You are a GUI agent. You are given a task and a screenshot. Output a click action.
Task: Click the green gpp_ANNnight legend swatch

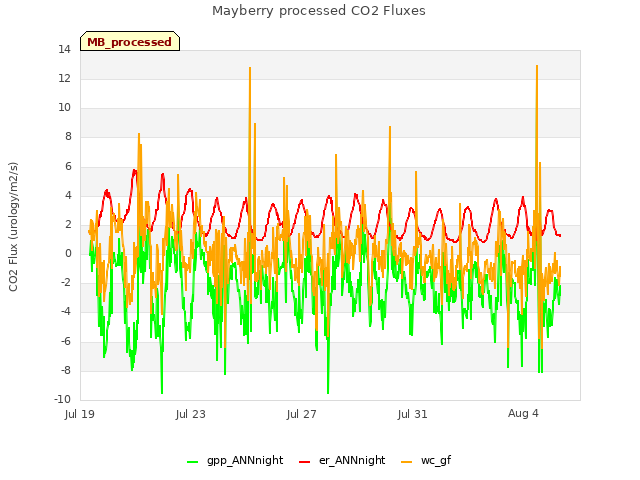tap(192, 462)
